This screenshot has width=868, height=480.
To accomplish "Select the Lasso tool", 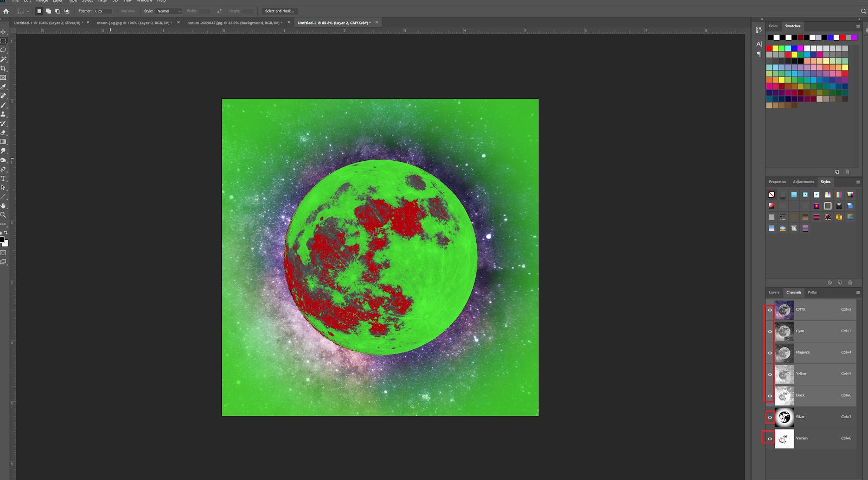I will click(3, 50).
